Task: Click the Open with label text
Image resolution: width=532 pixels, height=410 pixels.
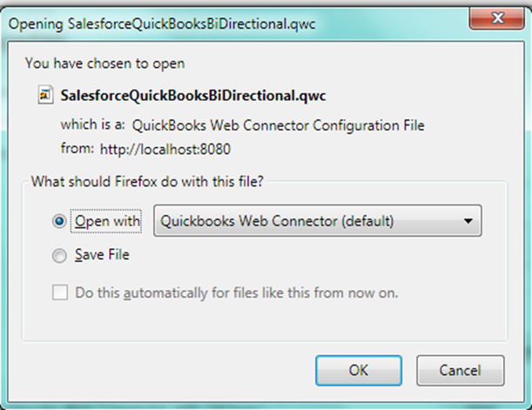Action: click(107, 221)
